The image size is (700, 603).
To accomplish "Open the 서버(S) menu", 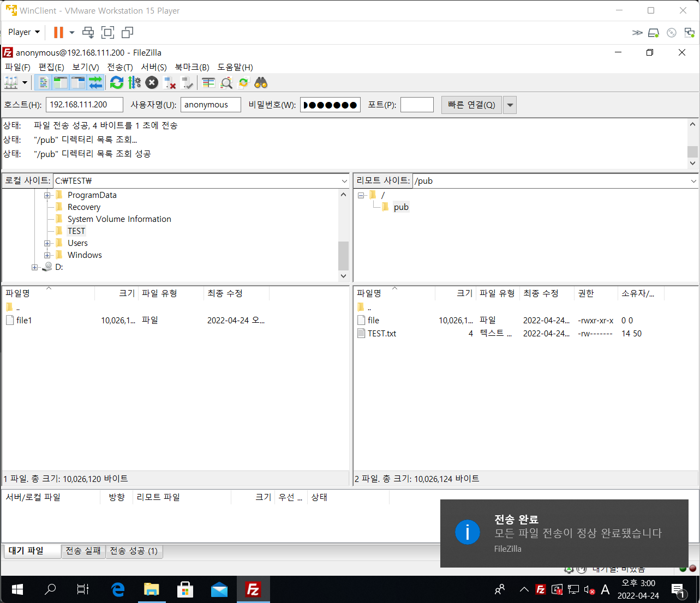I will point(154,67).
